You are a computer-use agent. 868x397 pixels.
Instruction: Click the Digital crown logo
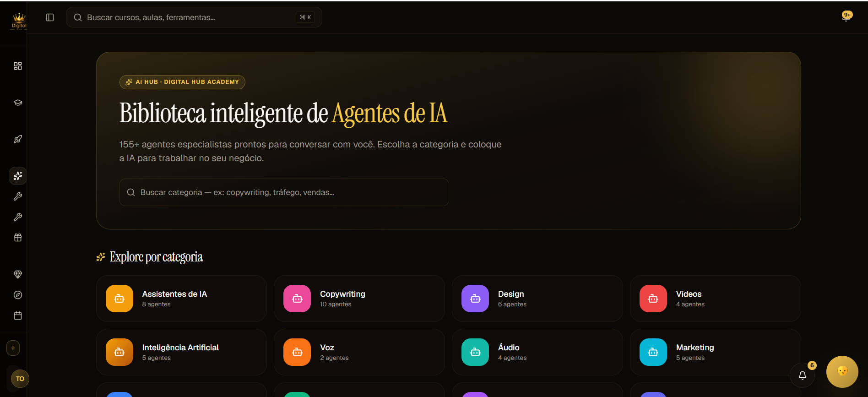coord(19,21)
